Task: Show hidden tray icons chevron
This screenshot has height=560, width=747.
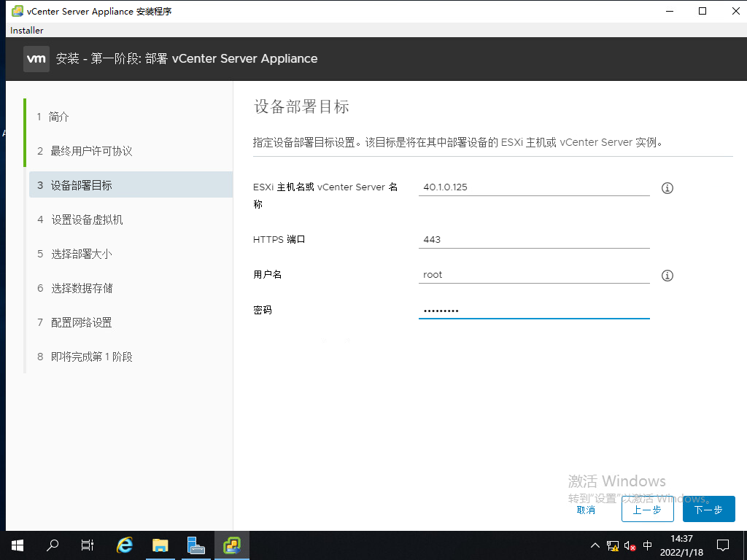Action: tap(595, 545)
